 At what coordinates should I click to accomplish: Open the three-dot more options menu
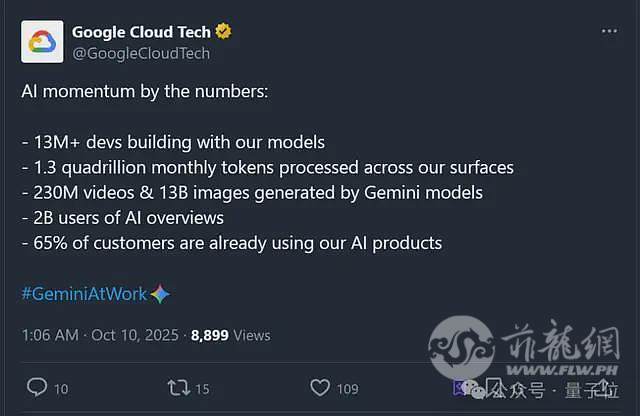click(x=609, y=32)
